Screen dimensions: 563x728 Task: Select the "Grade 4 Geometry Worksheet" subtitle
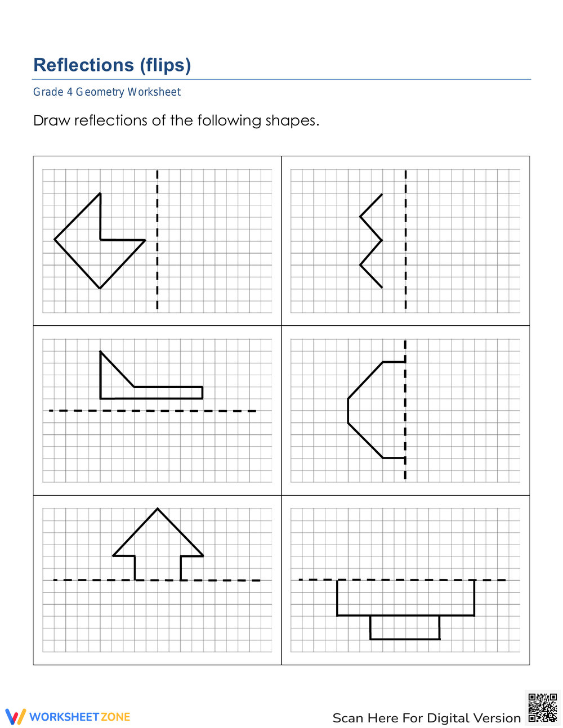[x=107, y=92]
